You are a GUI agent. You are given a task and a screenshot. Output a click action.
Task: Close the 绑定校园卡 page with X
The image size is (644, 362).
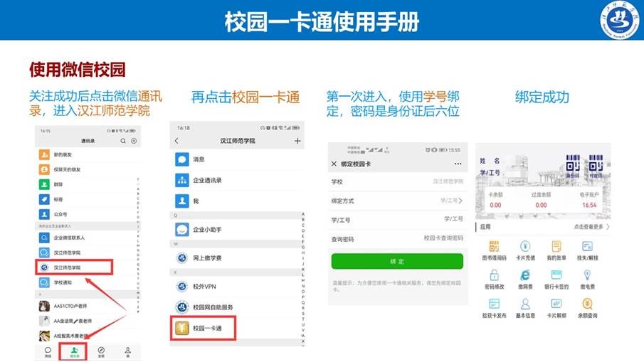(334, 164)
